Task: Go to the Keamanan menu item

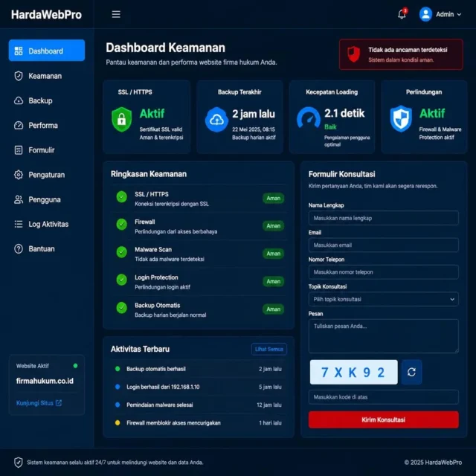Action: coord(47,76)
